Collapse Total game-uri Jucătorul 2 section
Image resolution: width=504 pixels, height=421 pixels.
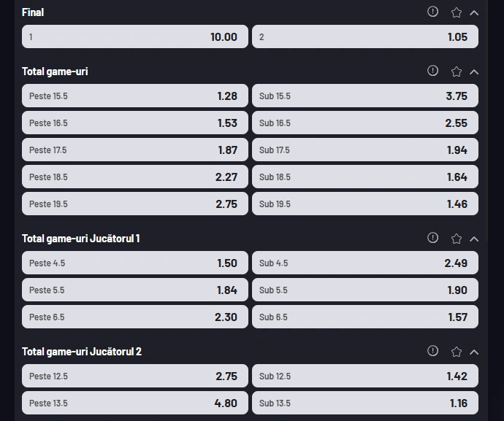[474, 352]
